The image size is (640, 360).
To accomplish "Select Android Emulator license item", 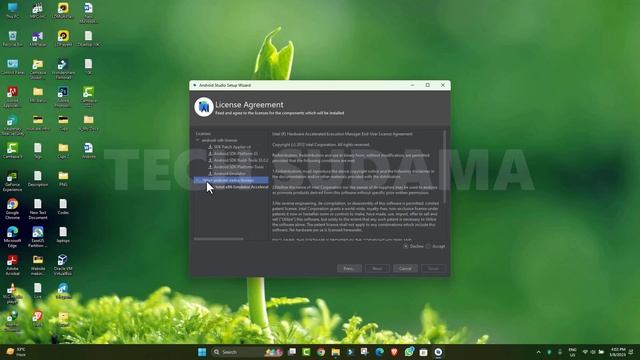I will tap(230, 173).
